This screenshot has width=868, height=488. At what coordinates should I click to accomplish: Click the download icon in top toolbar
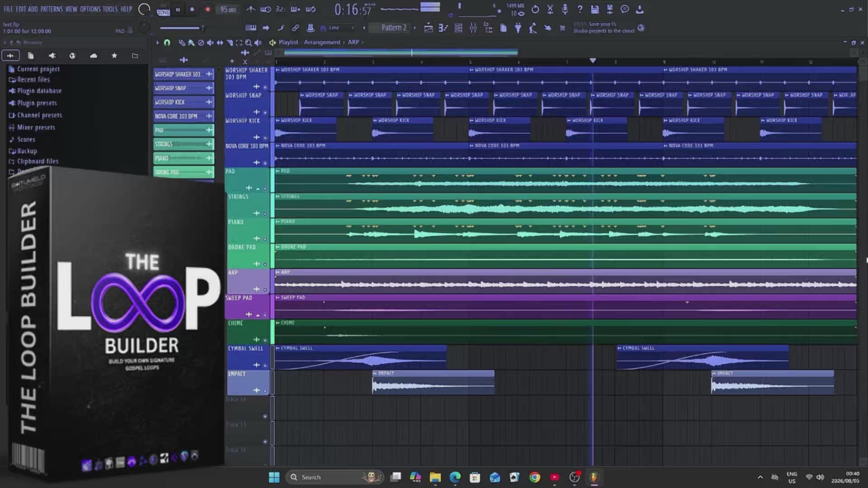pos(639,9)
